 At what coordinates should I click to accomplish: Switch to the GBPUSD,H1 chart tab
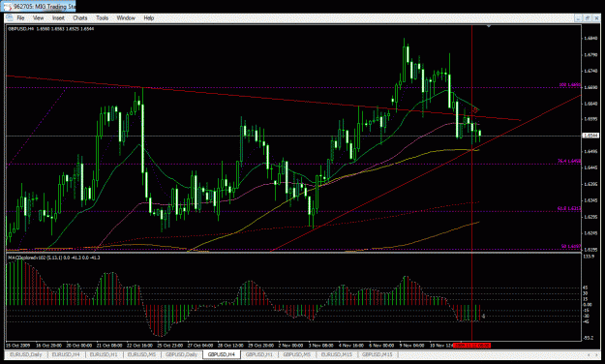(x=259, y=354)
